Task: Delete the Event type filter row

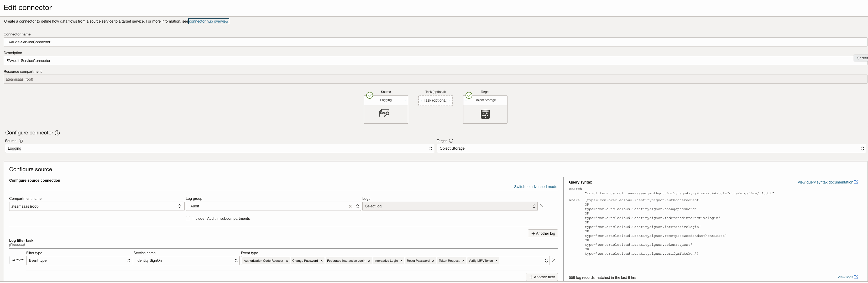Action: (554, 260)
